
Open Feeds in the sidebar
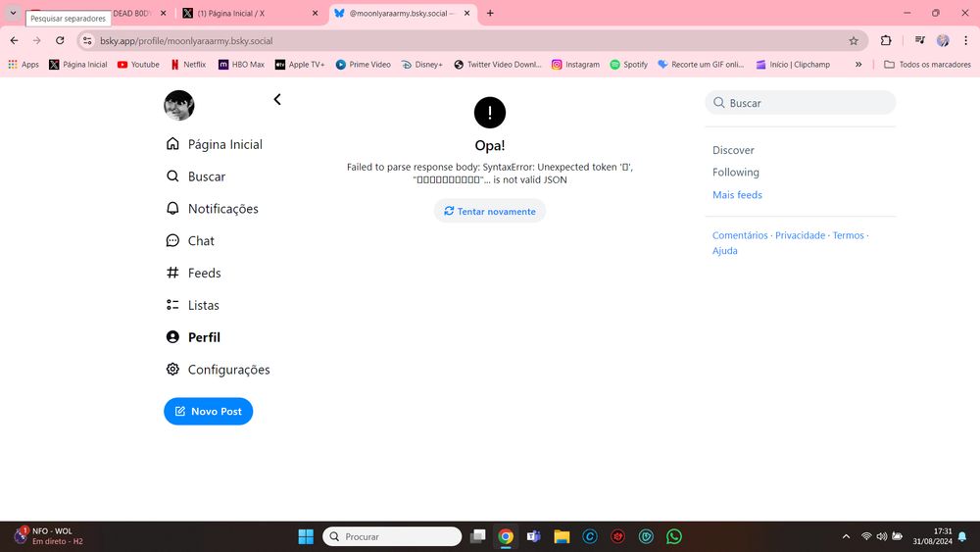193,274
